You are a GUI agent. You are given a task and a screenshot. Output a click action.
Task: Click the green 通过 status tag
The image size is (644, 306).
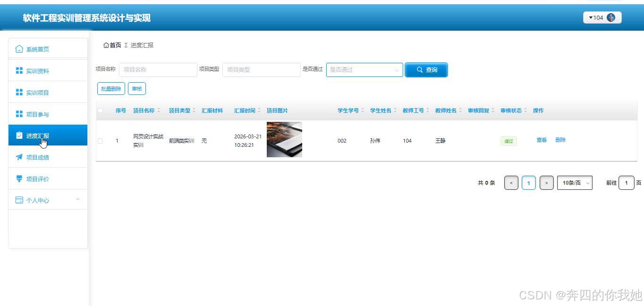click(508, 141)
